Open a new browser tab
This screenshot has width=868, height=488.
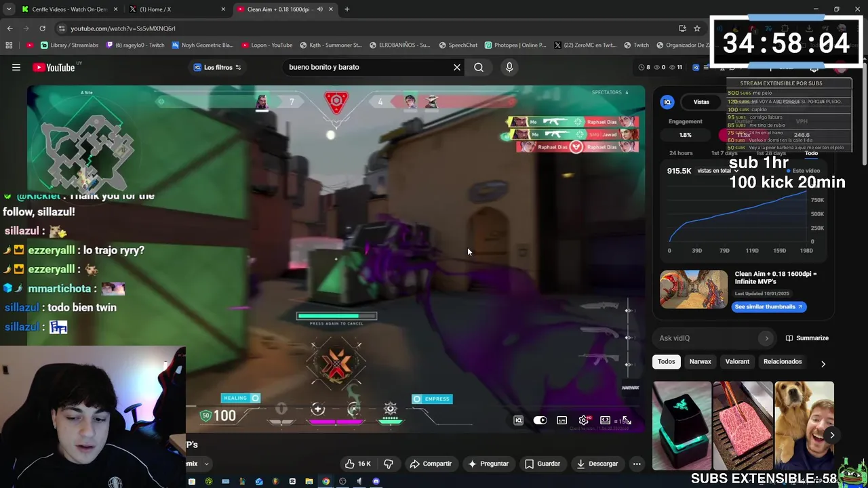pyautogui.click(x=347, y=9)
